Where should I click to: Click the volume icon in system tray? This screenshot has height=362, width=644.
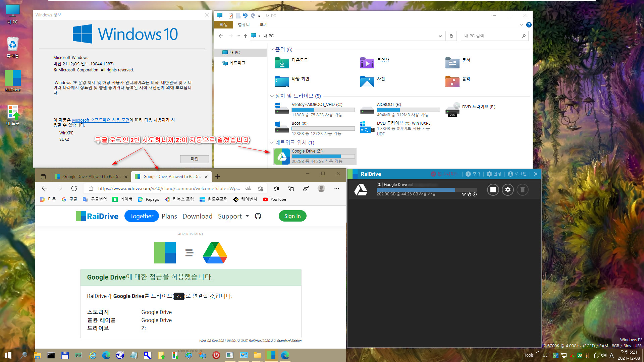604,355
